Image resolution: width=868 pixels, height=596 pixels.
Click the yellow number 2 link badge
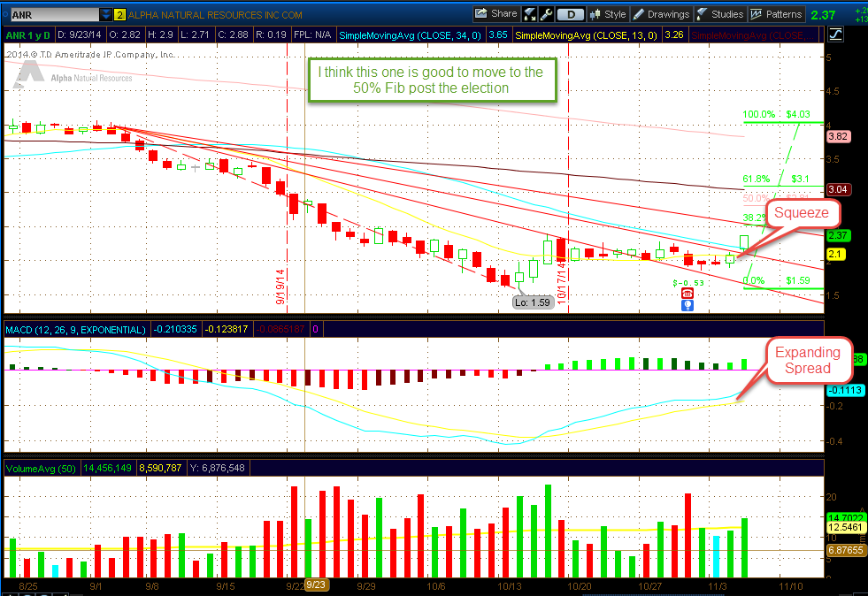(x=119, y=15)
